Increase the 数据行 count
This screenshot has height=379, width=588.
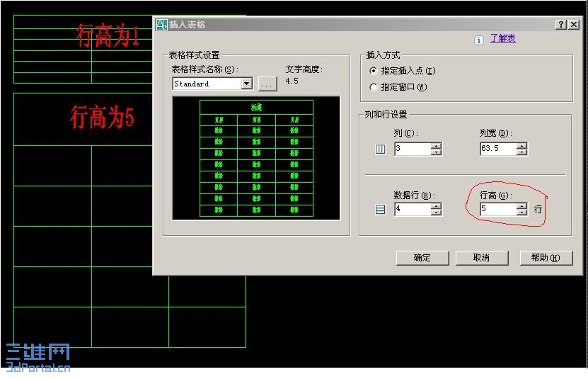(x=436, y=206)
